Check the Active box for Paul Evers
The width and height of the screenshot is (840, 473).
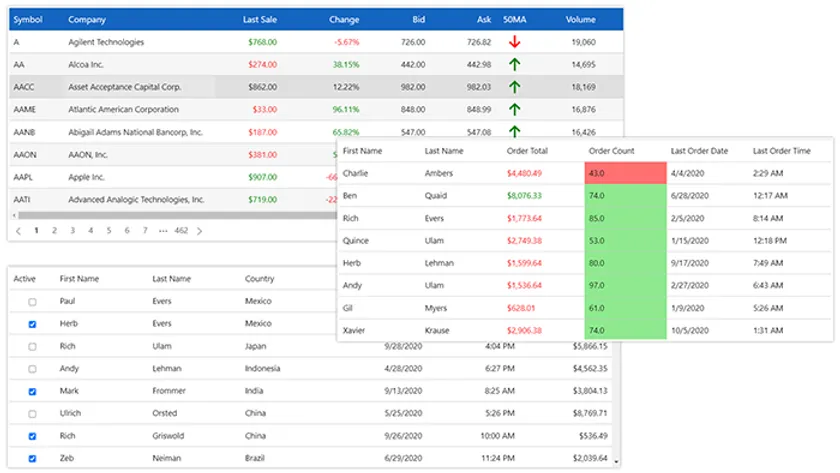click(x=32, y=301)
